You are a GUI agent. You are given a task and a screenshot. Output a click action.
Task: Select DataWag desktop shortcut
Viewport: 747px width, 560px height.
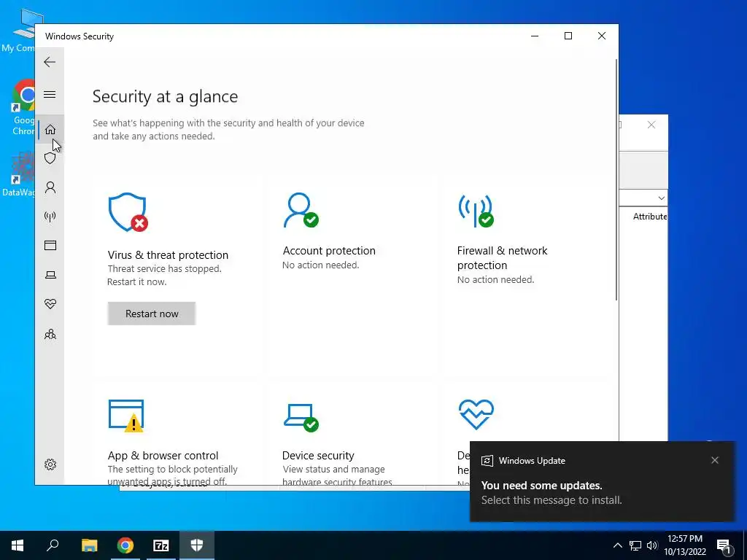pyautogui.click(x=20, y=174)
